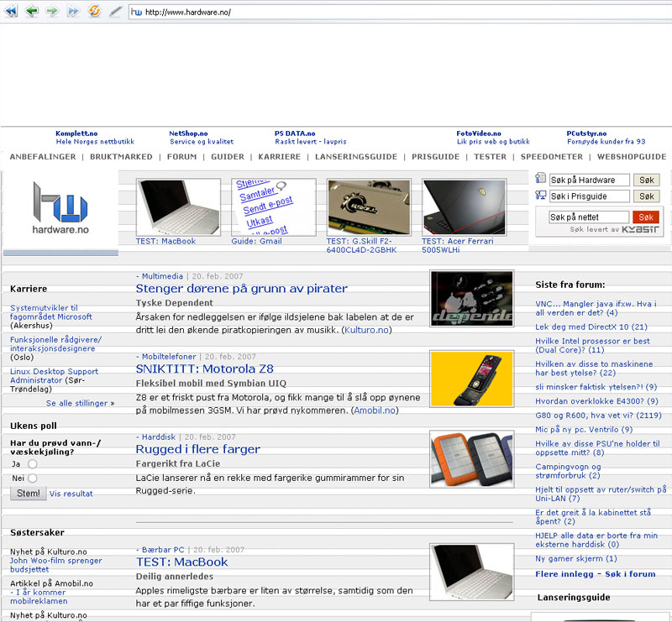Click the Harddisk category link
The image size is (672, 622).
[x=159, y=437]
